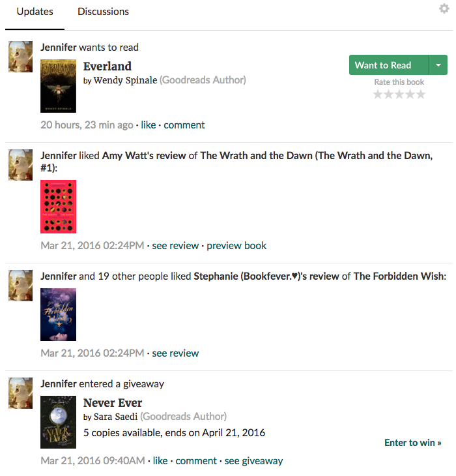Click preview book for Wrath and the Dawn
Screen dimensions: 456x476
[236, 245]
